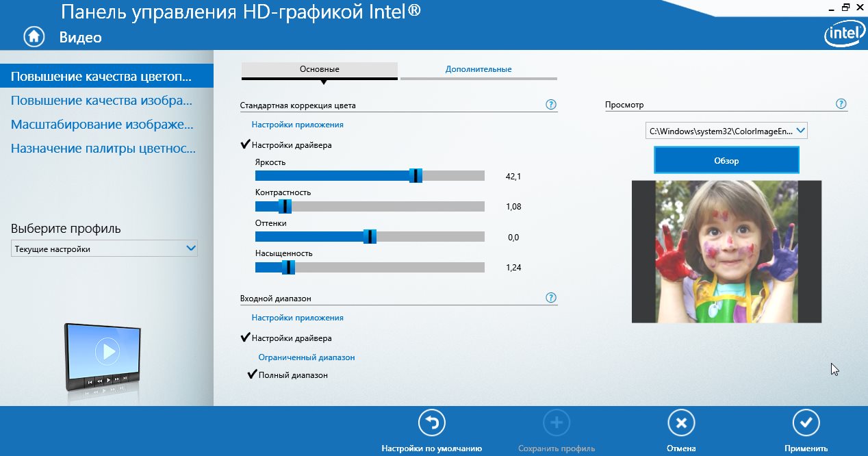Click the contrast value 1,08
The width and height of the screenshot is (868, 456).
click(513, 207)
